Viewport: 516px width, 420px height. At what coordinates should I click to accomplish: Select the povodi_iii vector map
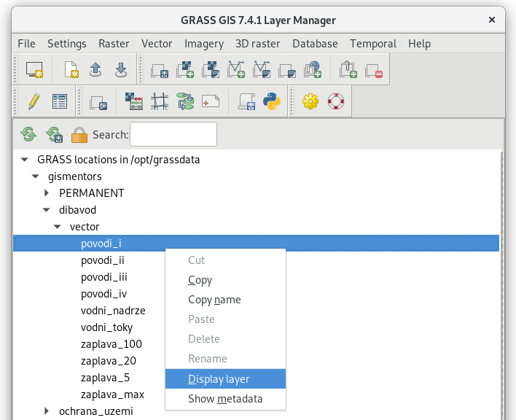[x=104, y=277]
